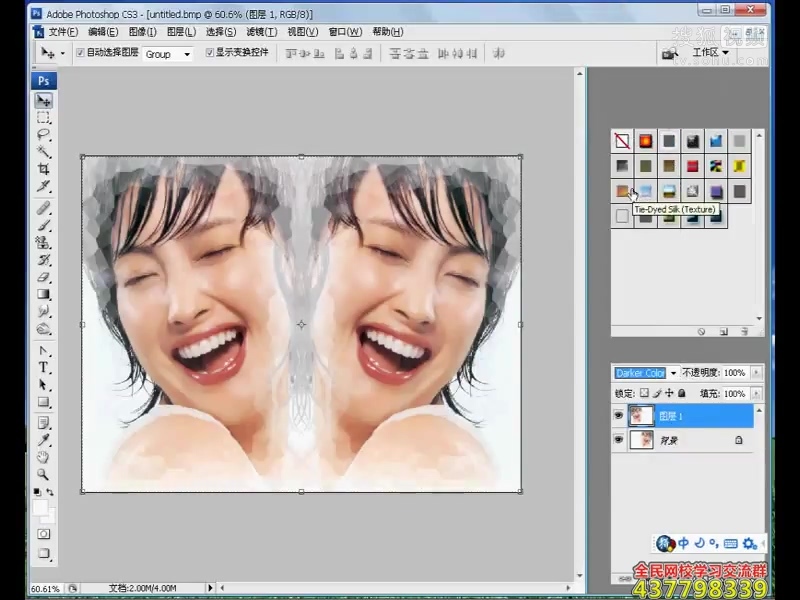Hide the 图层 1 layer visibility eye
800x600 pixels.
click(x=619, y=416)
